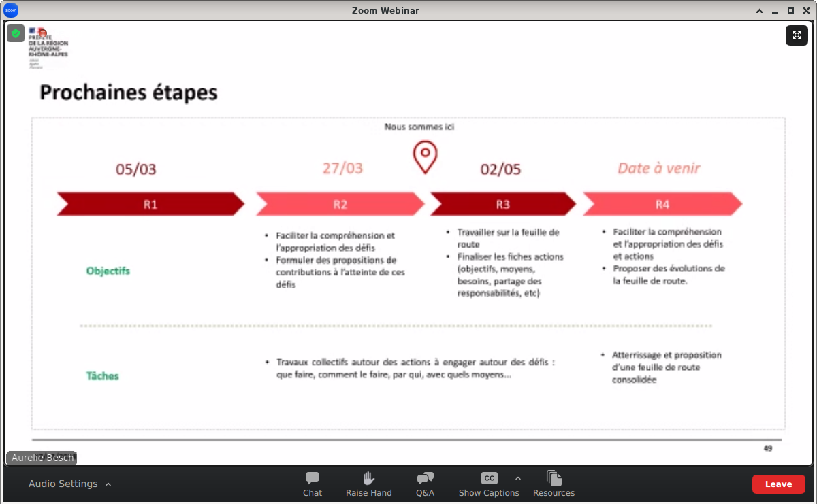Click the 27/03 date text
The width and height of the screenshot is (817, 504).
pyautogui.click(x=343, y=168)
